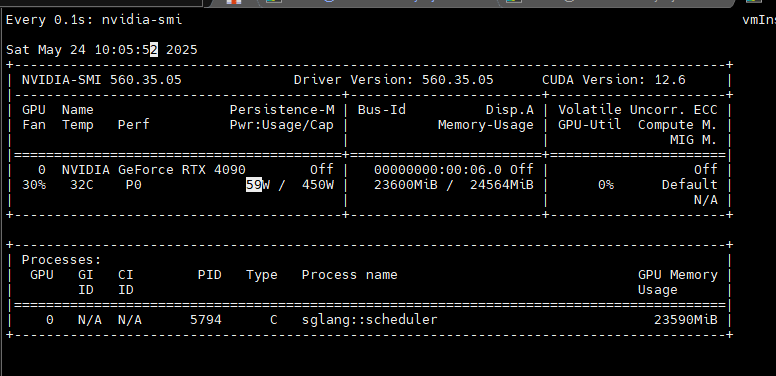Click the fan speed value '30%'
Image resolution: width=776 pixels, height=376 pixels.
tap(34, 185)
